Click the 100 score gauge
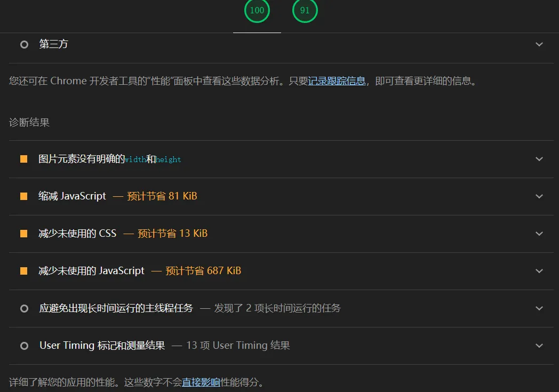This screenshot has height=392, width=559. pos(257,10)
